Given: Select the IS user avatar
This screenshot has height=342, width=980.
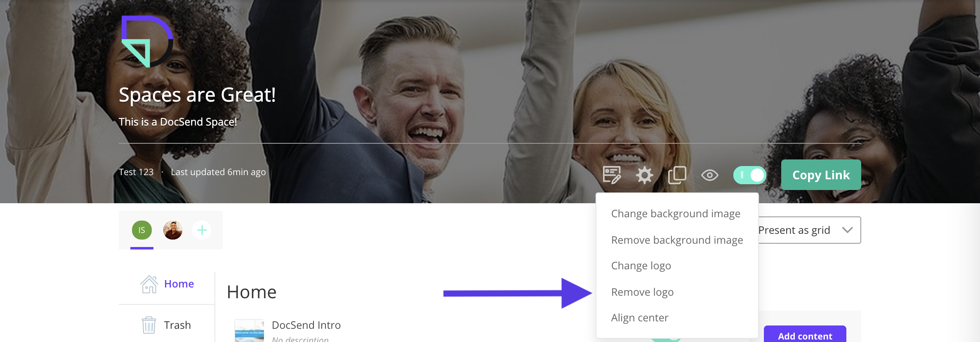Looking at the screenshot, I should coord(142,230).
